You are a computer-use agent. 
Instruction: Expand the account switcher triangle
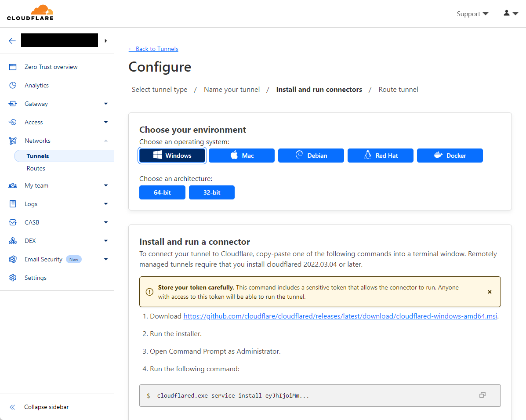tap(105, 40)
